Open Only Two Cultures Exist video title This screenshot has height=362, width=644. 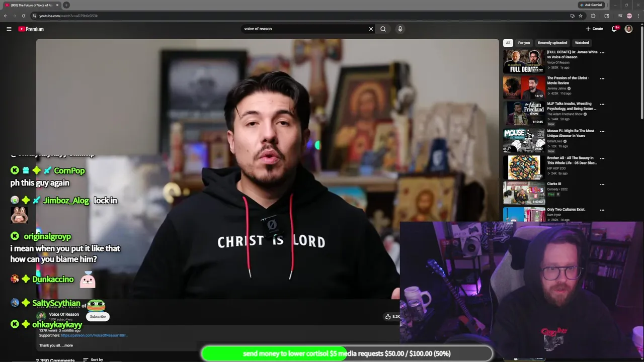pyautogui.click(x=566, y=210)
